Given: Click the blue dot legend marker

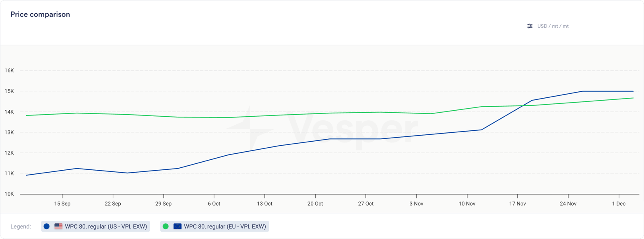Looking at the screenshot, I should click(47, 227).
